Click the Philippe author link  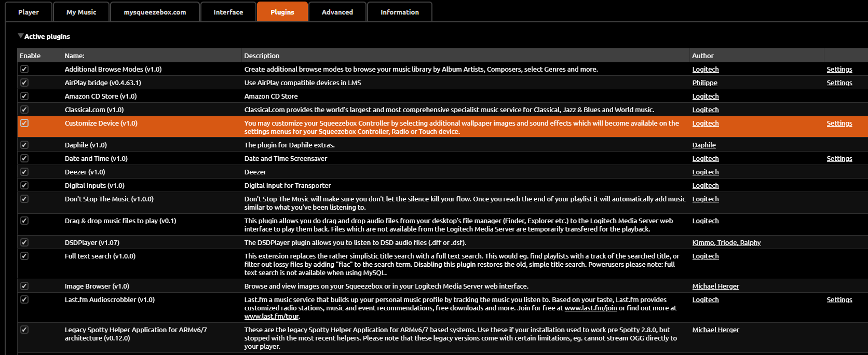705,83
